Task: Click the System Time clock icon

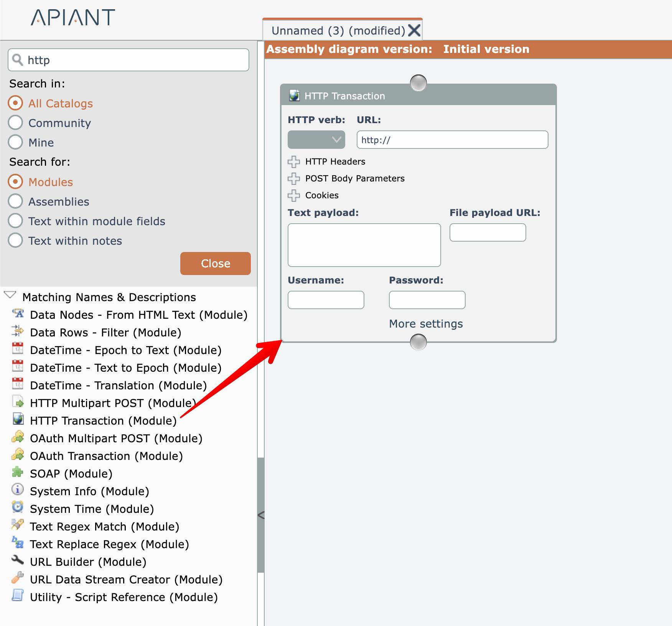Action: tap(18, 507)
